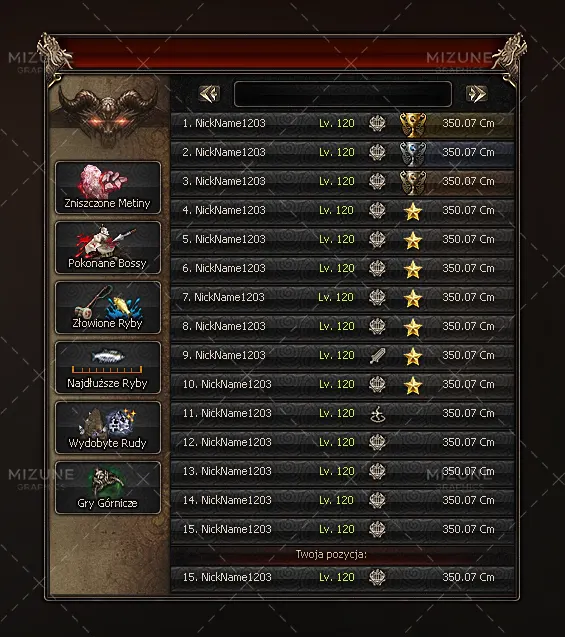Click the sword class icon in rank 9
The height and width of the screenshot is (637, 565).
click(x=377, y=355)
